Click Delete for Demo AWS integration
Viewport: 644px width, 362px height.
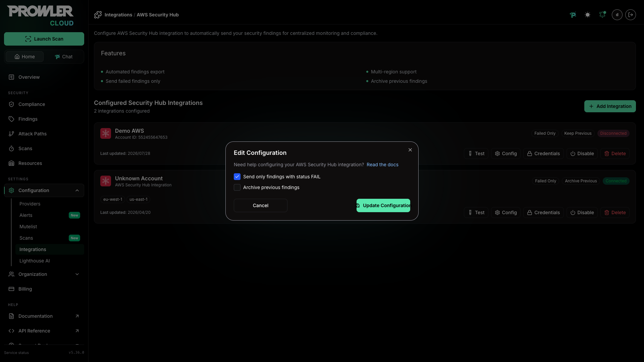[615, 154]
